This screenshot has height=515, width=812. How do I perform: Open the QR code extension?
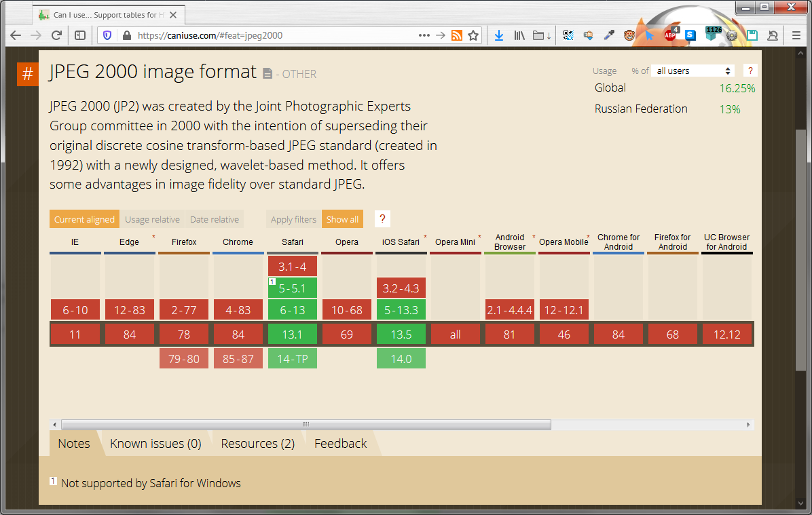pyautogui.click(x=568, y=35)
